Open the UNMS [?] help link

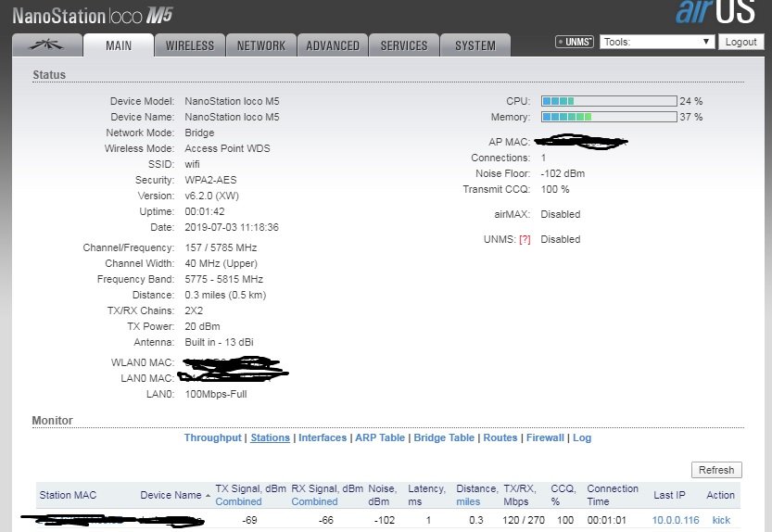click(525, 239)
